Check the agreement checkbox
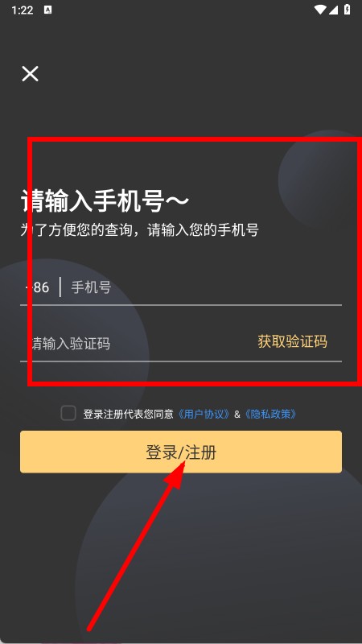 (68, 413)
